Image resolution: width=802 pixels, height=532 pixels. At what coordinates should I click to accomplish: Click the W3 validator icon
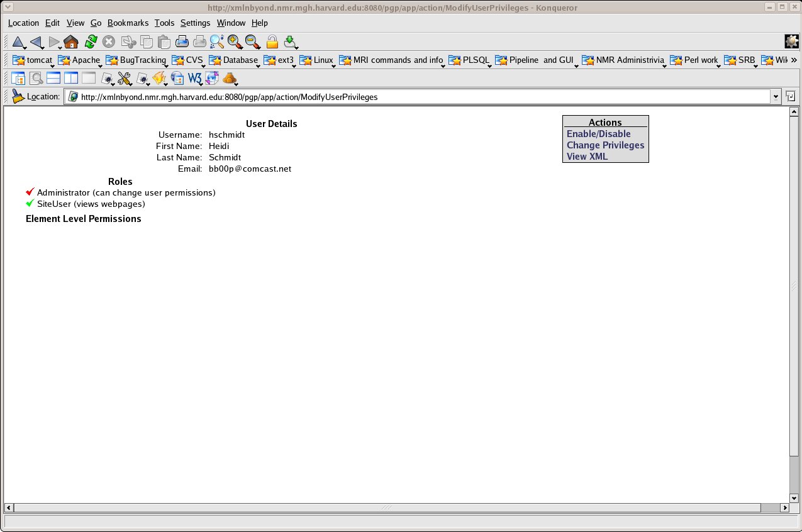[x=195, y=79]
